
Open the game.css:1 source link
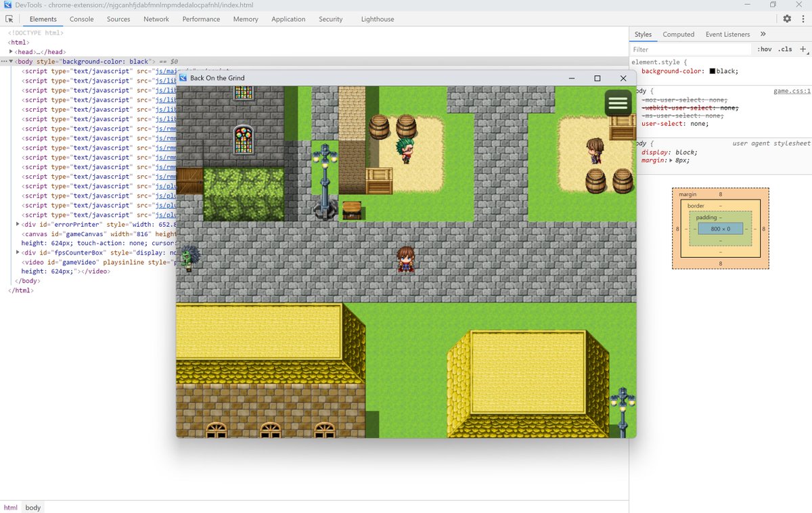[x=792, y=91]
